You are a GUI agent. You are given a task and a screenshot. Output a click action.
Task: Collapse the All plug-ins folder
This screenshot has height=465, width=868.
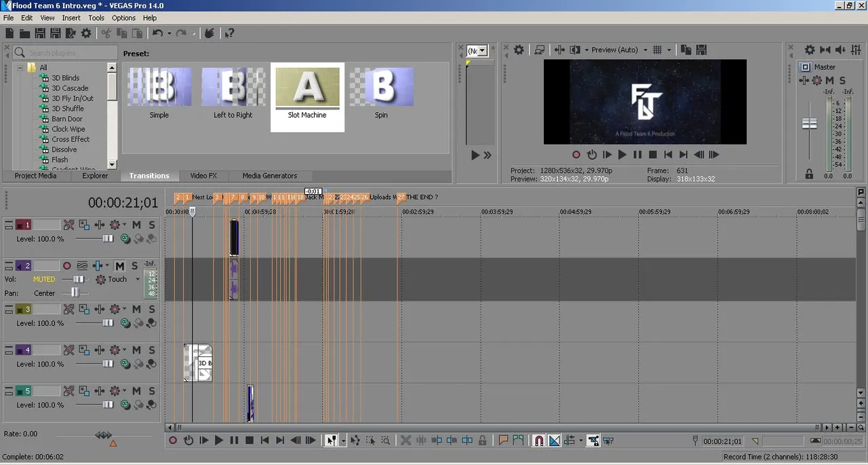(20, 67)
